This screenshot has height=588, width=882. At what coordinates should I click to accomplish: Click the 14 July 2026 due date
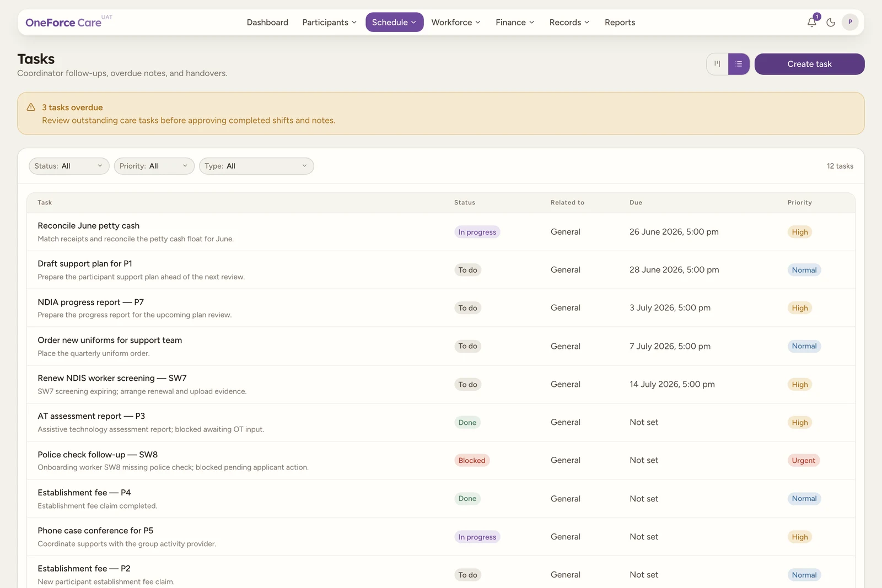click(672, 384)
